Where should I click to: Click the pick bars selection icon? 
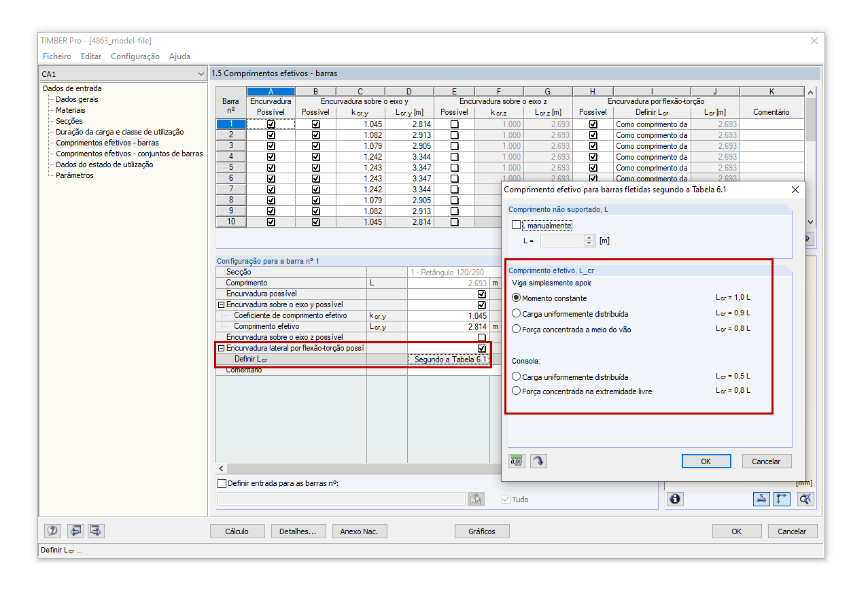pos(476,500)
